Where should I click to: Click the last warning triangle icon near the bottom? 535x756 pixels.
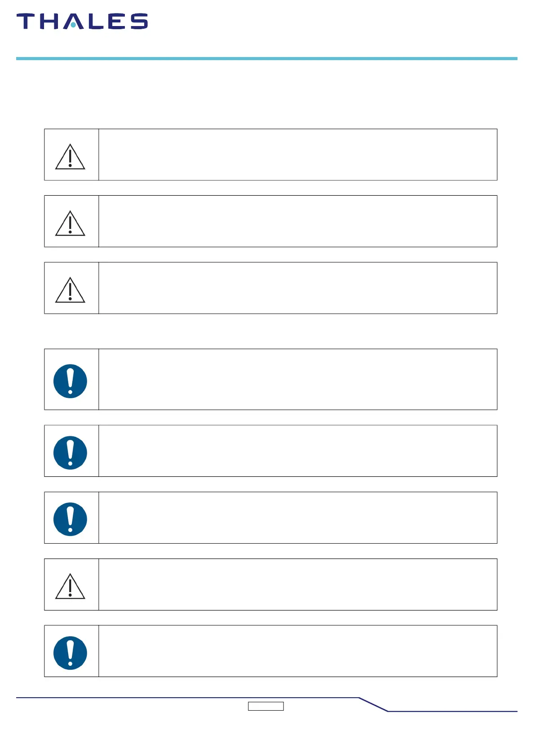tap(70, 586)
